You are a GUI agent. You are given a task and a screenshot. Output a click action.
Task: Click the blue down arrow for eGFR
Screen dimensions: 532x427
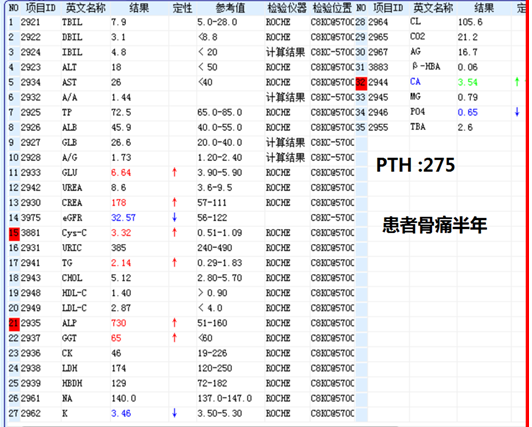(x=174, y=217)
